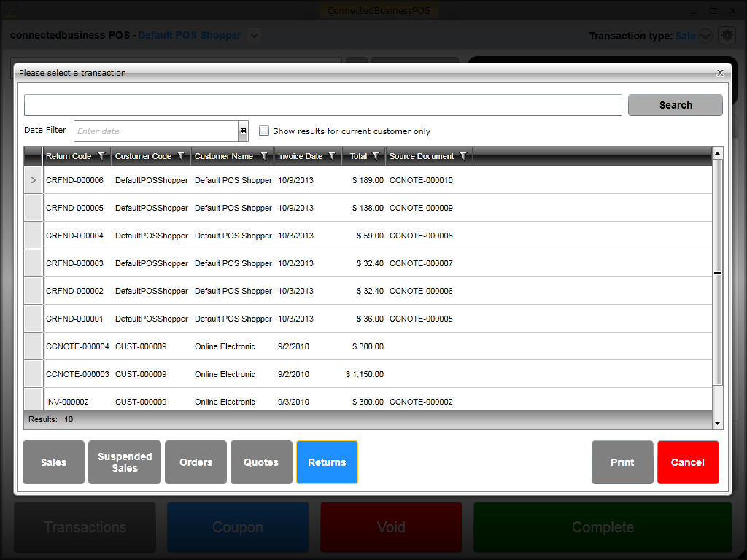Open the date filter calendar picker
This screenshot has height=560, width=747.
pos(244,131)
